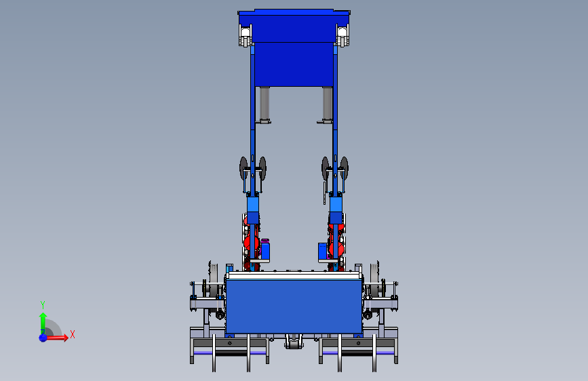Select the blue panel beneath the canopy
This screenshot has width=588, height=381.
[294, 64]
